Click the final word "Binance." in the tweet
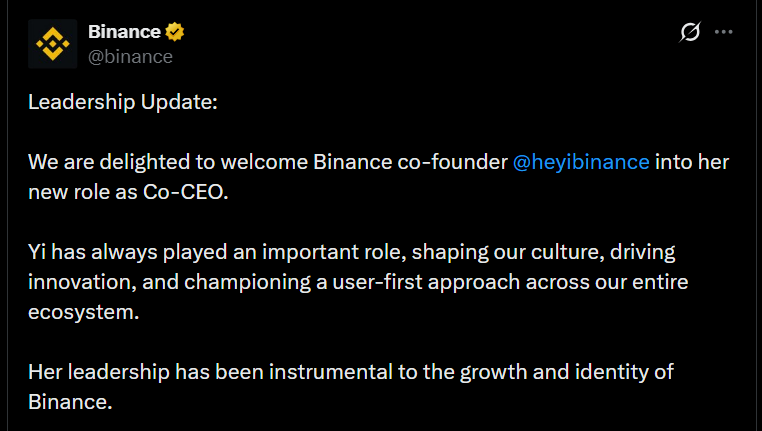The height and width of the screenshot is (431, 762). pyautogui.click(x=70, y=402)
